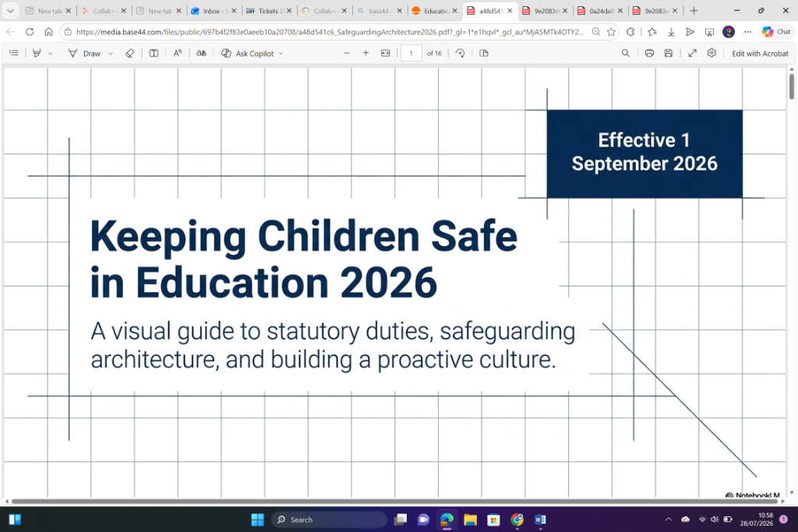Click the horizontal scrollbar

(394, 501)
